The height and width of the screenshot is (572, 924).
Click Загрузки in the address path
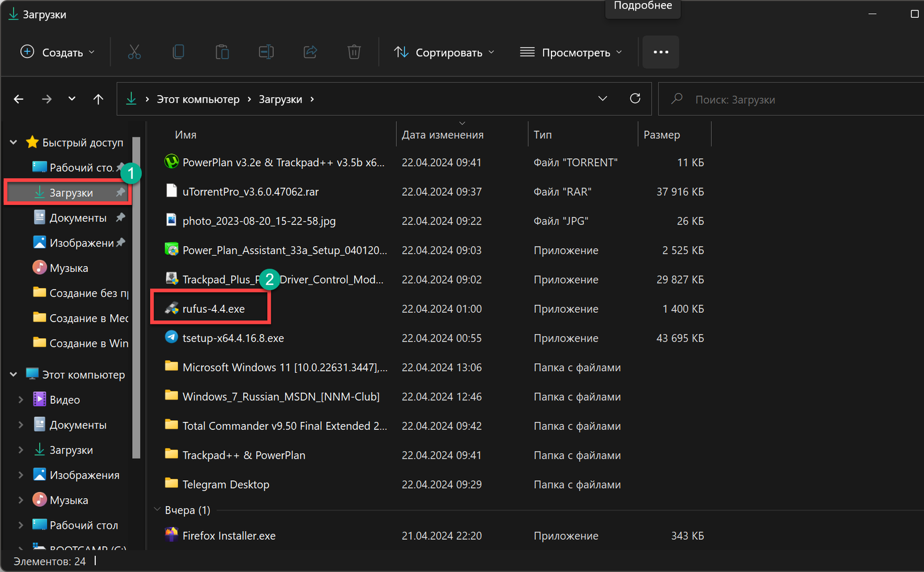pos(280,99)
